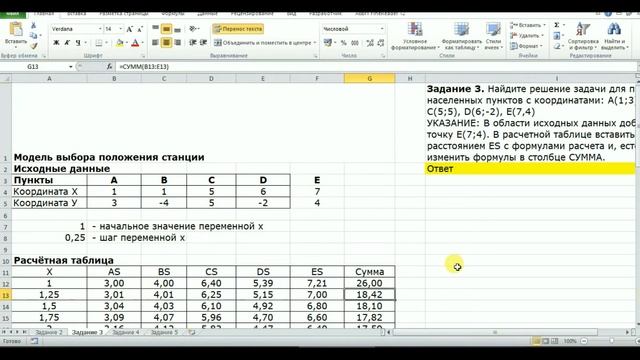Switch to sheet tab Задание 4

126,332
